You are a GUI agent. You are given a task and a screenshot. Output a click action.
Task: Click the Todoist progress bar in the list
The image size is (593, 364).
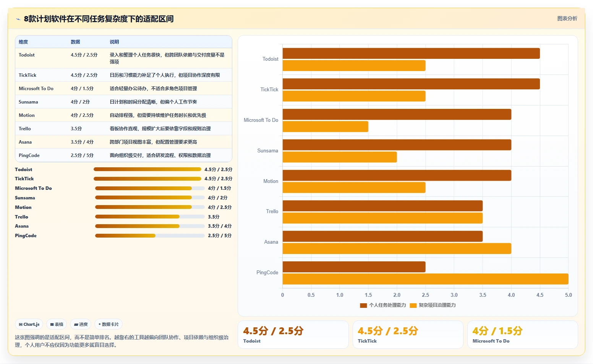click(x=147, y=169)
